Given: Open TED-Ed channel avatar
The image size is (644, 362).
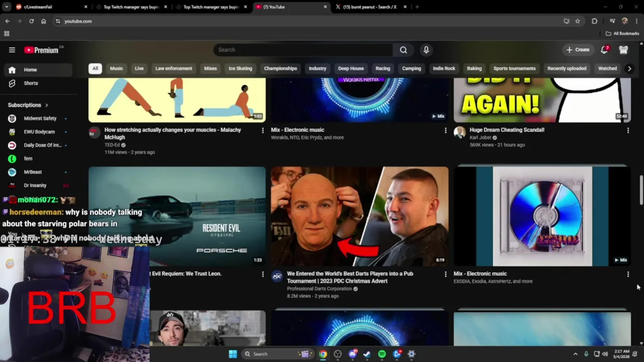Looking at the screenshot, I should click(x=94, y=132).
